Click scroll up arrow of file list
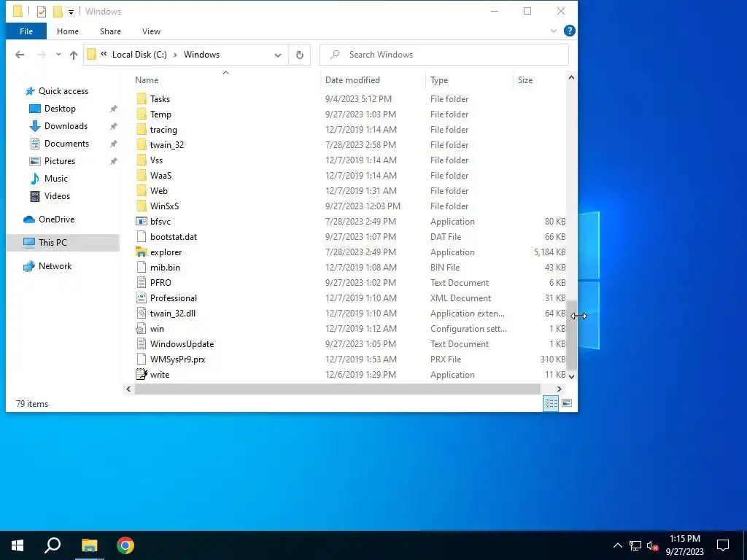747x560 pixels. tap(571, 77)
